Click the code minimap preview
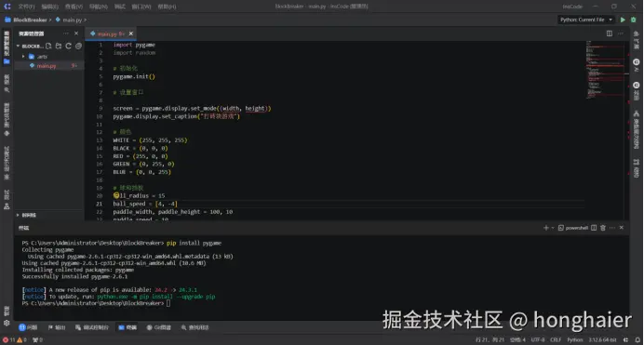 click(x=606, y=70)
